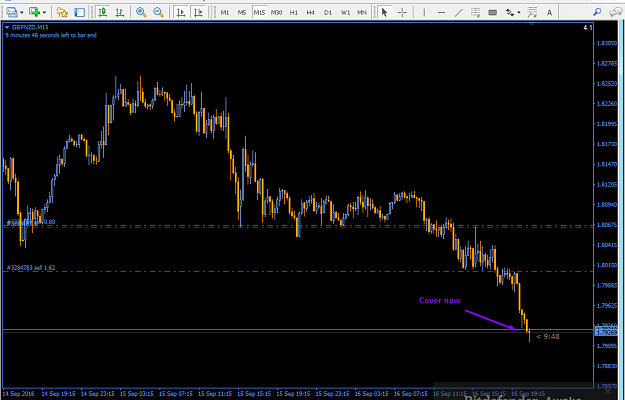Select the vertical line drawing tool
Image resolution: width=625 pixels, height=400 pixels.
pyautogui.click(x=424, y=12)
